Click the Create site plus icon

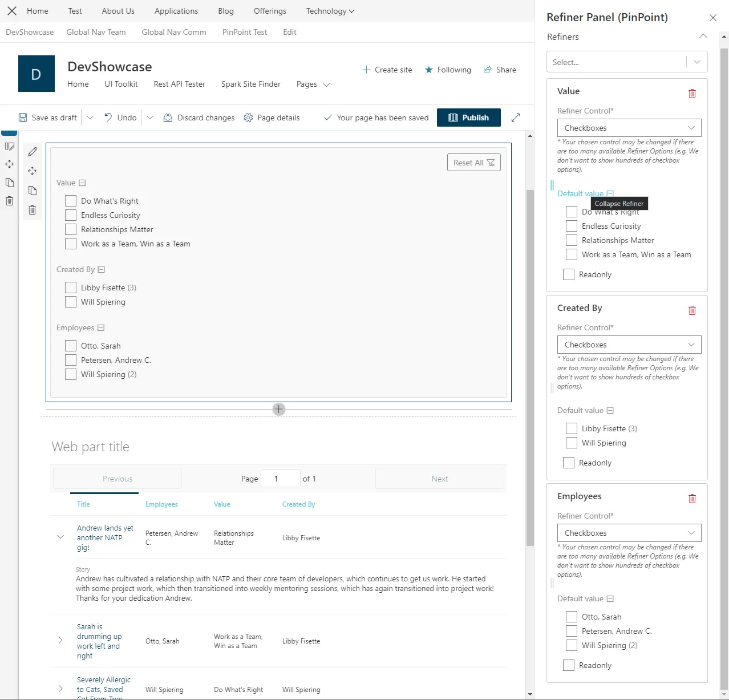(366, 70)
